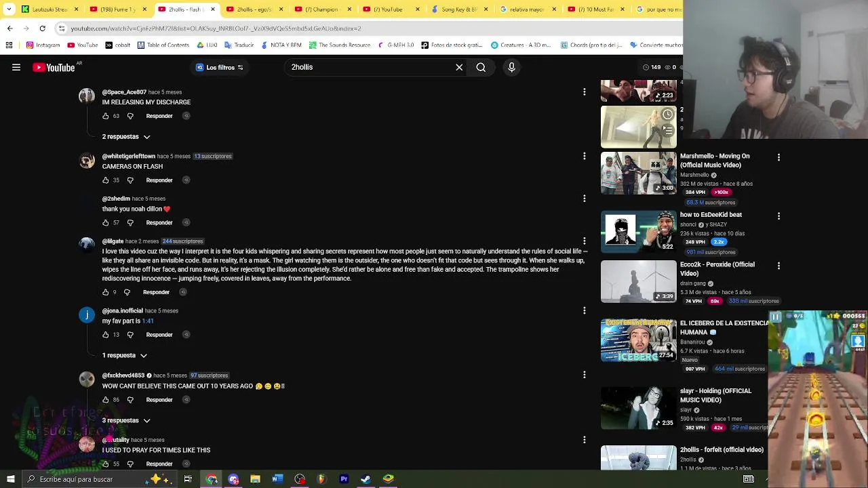Expand 2 respuestas under @Space_Ace807
This screenshot has width=868, height=488.
pos(126,137)
